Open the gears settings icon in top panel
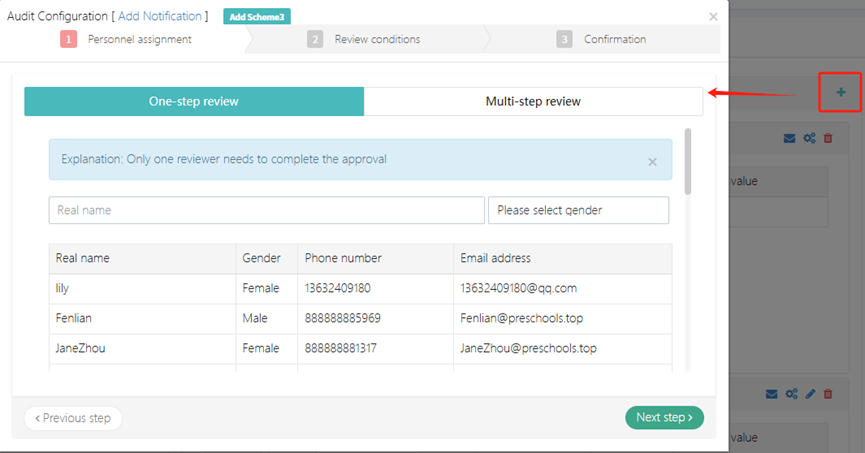Viewport: 865px width, 453px height. (809, 138)
